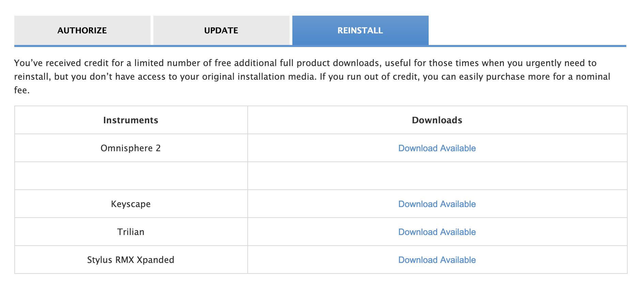The width and height of the screenshot is (644, 297).
Task: Select the REINSTALL tab
Action: (x=360, y=30)
